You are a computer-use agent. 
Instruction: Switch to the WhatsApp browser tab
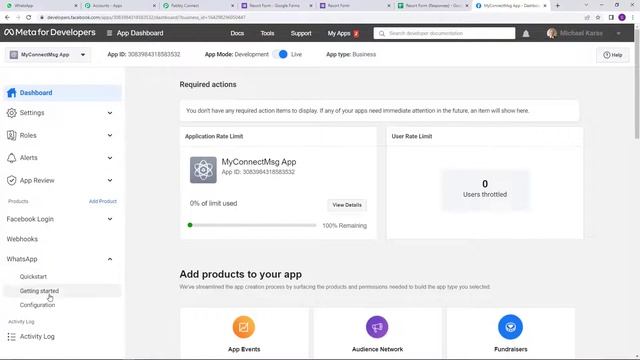41,6
